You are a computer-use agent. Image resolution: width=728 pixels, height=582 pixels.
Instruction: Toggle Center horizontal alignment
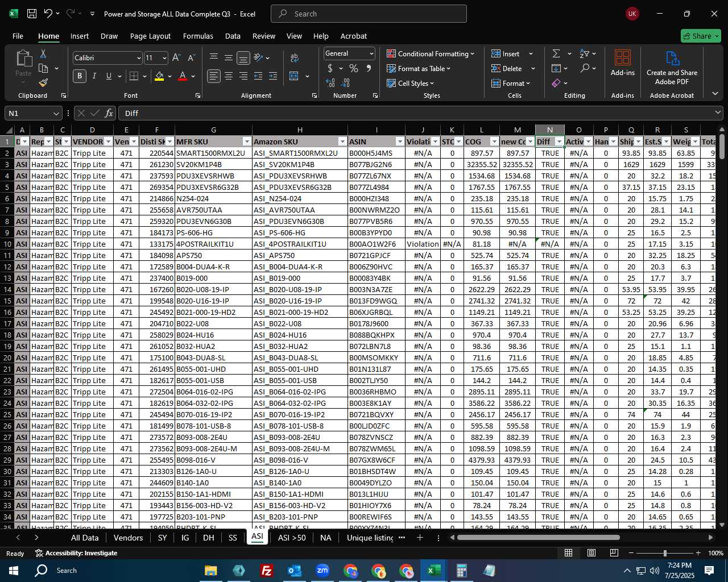pyautogui.click(x=229, y=76)
